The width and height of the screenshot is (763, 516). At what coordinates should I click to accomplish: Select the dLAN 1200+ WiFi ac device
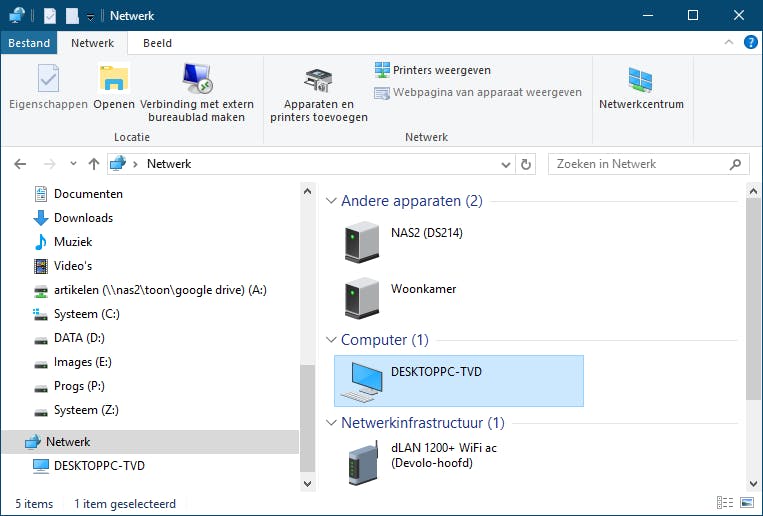coord(459,461)
